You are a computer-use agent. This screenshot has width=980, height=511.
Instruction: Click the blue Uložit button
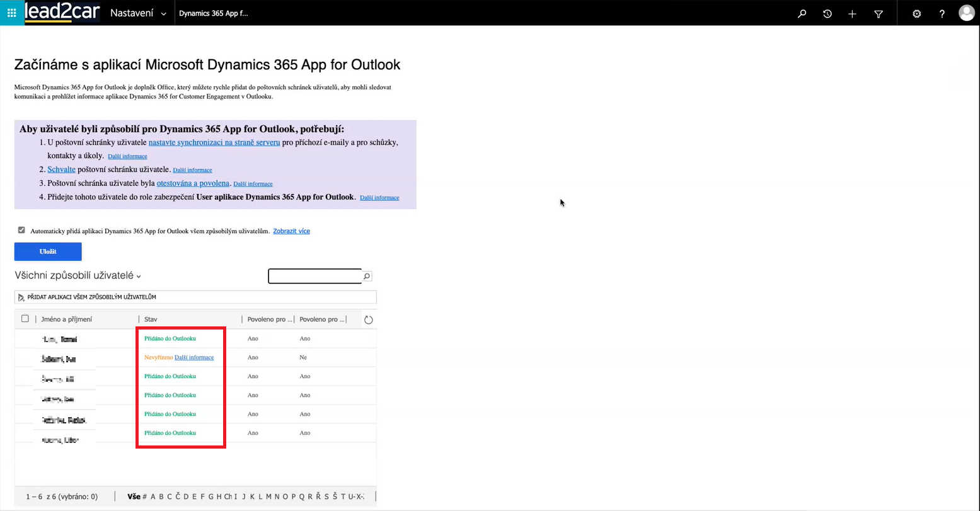[x=48, y=251]
